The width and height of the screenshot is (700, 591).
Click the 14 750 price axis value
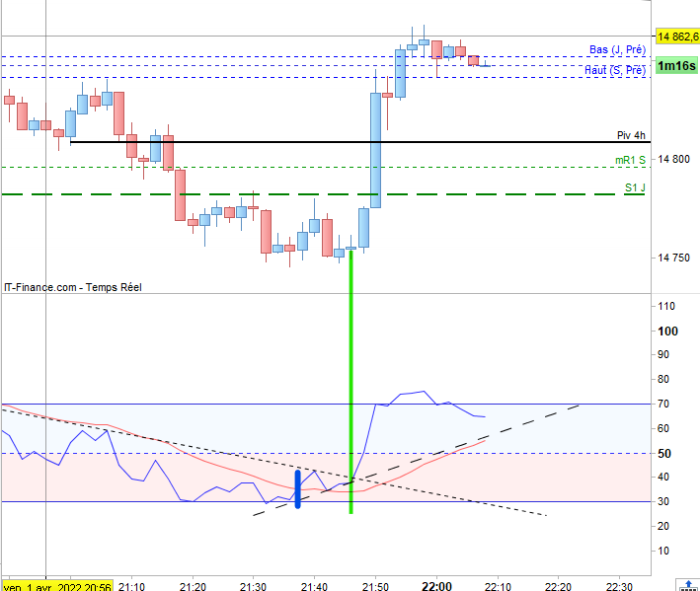pos(673,258)
